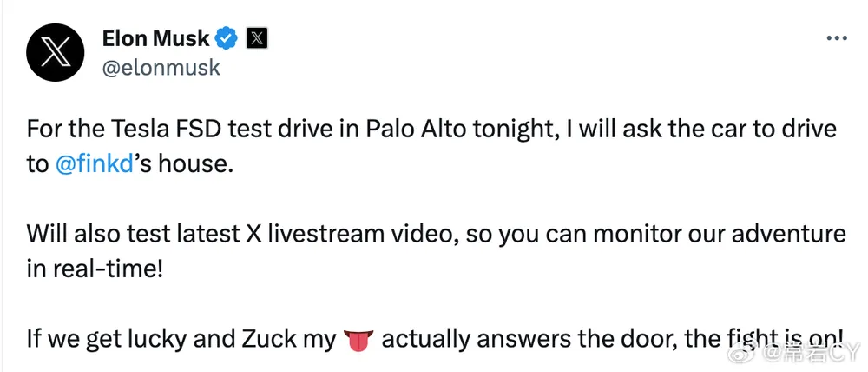Click the red tongue emoji
Viewport: 868px width, 372px height.
358,340
